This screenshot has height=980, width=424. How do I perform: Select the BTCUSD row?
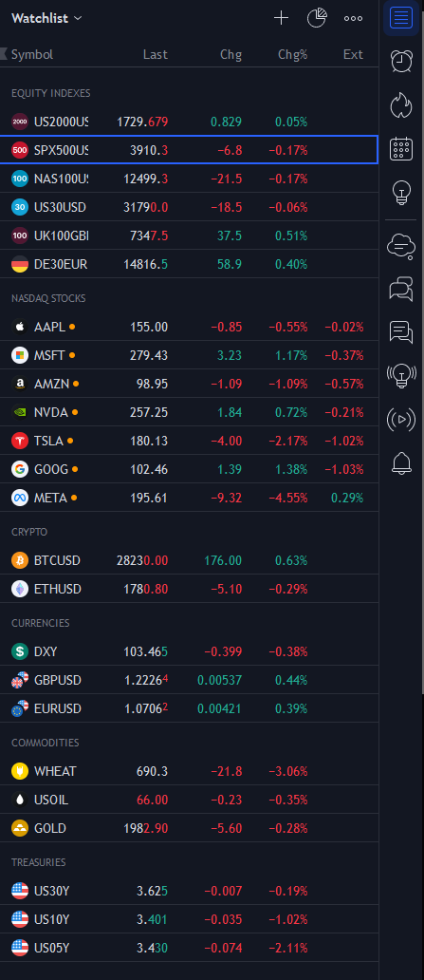pos(189,560)
